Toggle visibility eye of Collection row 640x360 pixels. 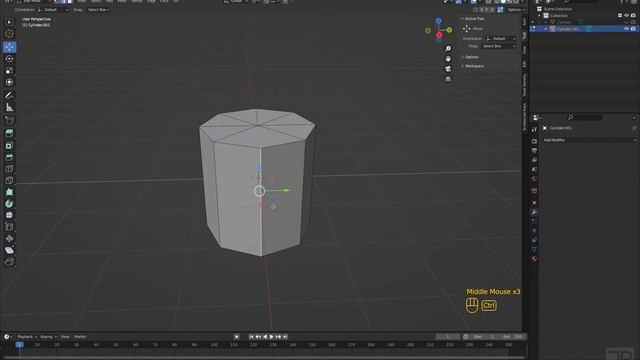pyautogui.click(x=627, y=16)
